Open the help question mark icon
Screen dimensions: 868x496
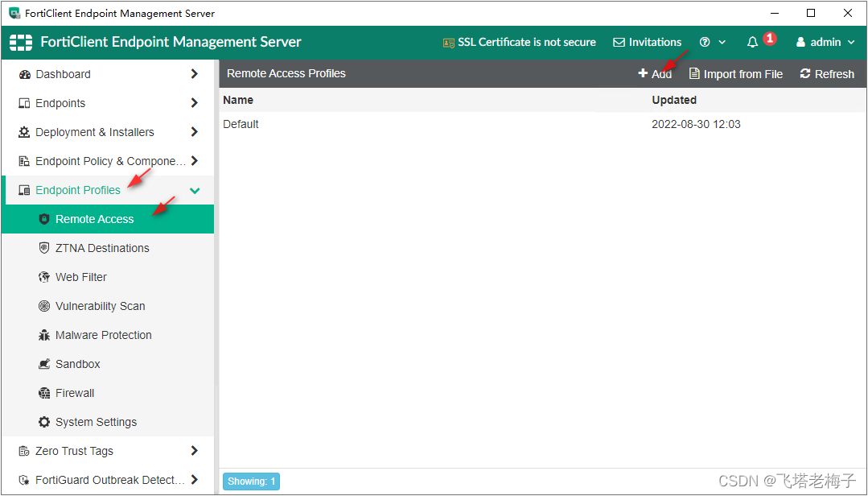(705, 42)
